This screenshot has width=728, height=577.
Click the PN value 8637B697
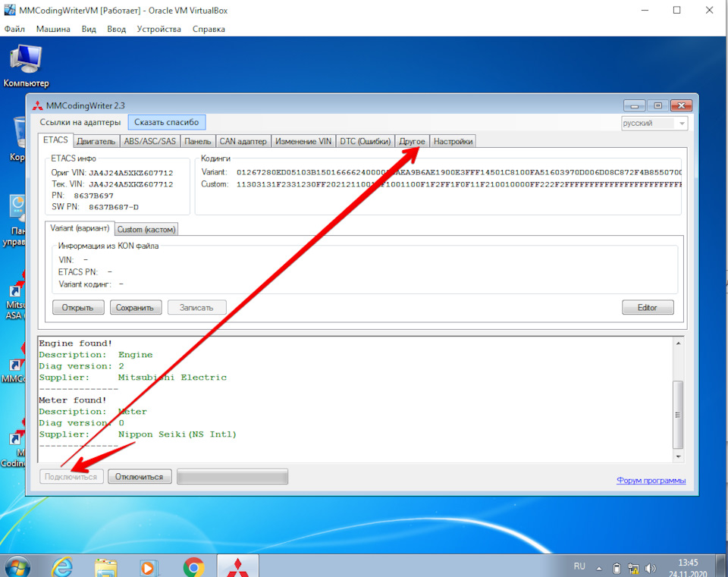pyautogui.click(x=93, y=196)
